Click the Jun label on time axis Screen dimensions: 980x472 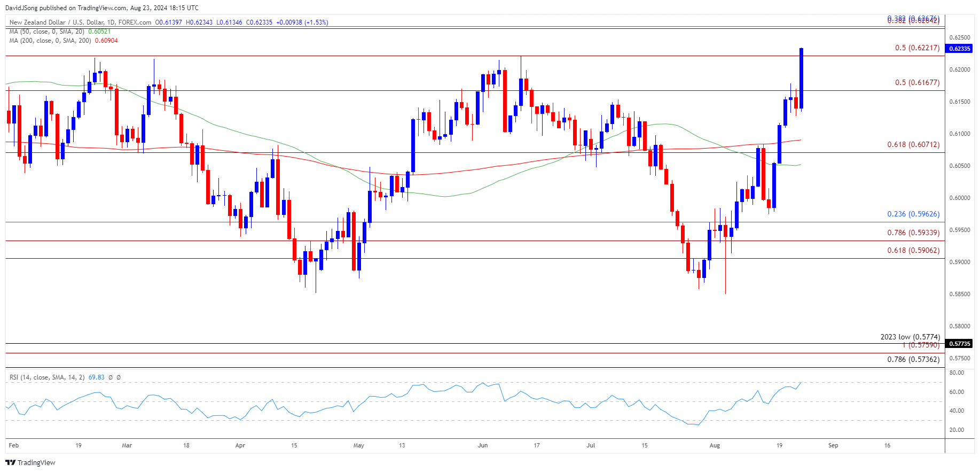coord(483,446)
